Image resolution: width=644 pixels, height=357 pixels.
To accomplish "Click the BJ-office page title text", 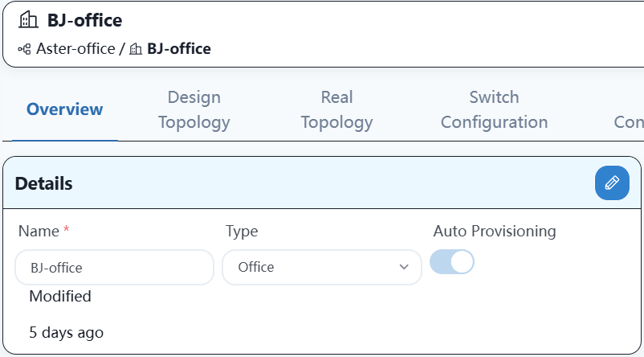I will coord(84,20).
